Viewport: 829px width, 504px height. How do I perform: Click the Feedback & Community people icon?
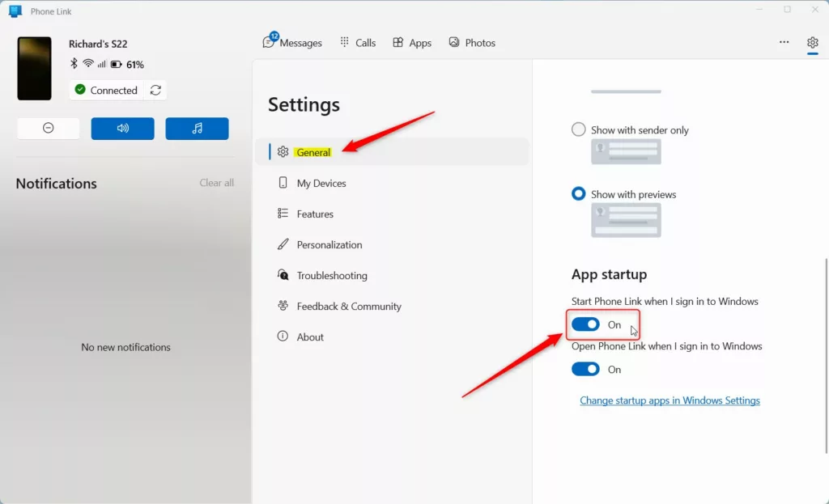click(283, 305)
